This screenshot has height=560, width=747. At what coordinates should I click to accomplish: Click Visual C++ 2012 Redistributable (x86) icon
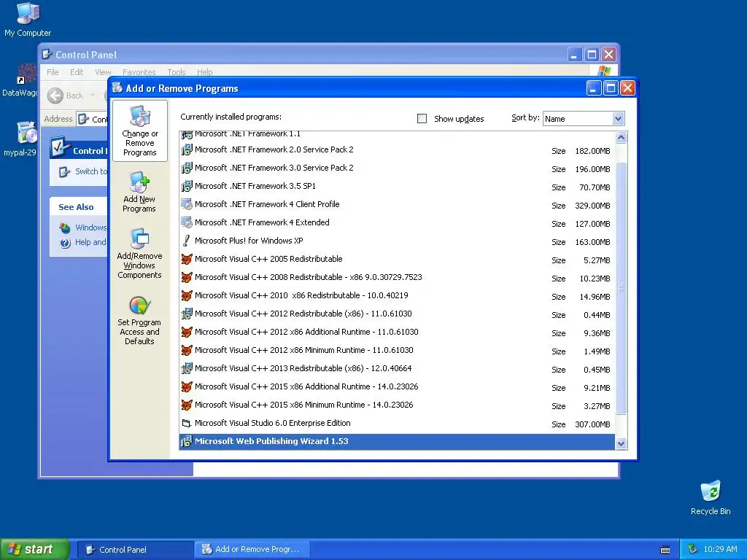click(187, 314)
